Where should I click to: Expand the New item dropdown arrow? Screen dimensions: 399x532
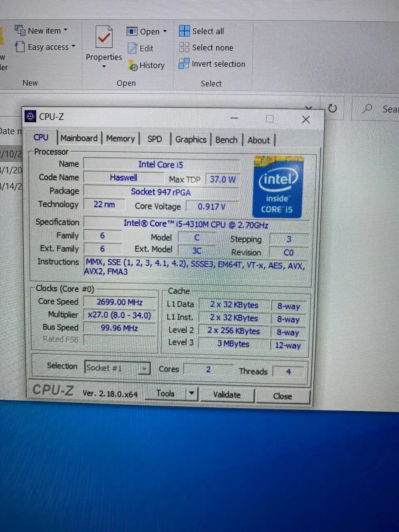point(65,30)
